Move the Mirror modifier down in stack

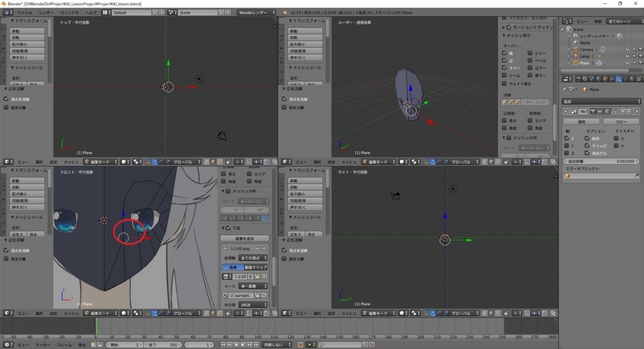tap(629, 111)
